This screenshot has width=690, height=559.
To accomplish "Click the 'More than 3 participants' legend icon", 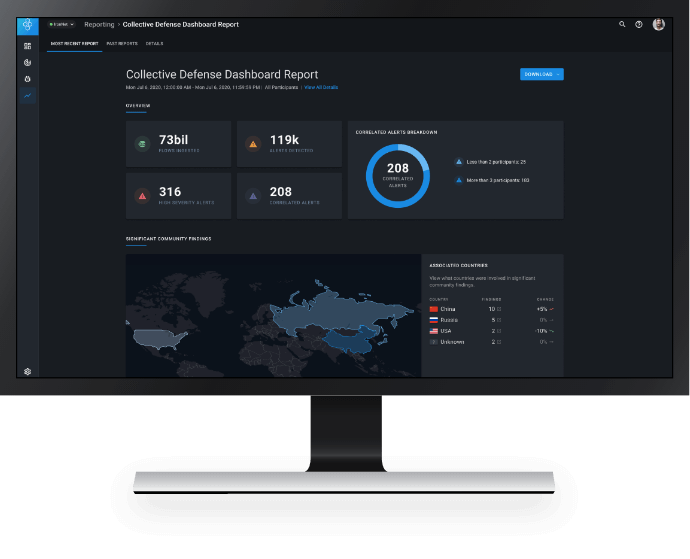I will coord(459,180).
